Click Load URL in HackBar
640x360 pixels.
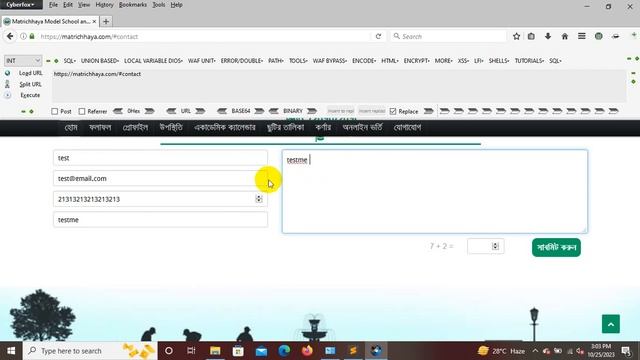click(x=31, y=73)
